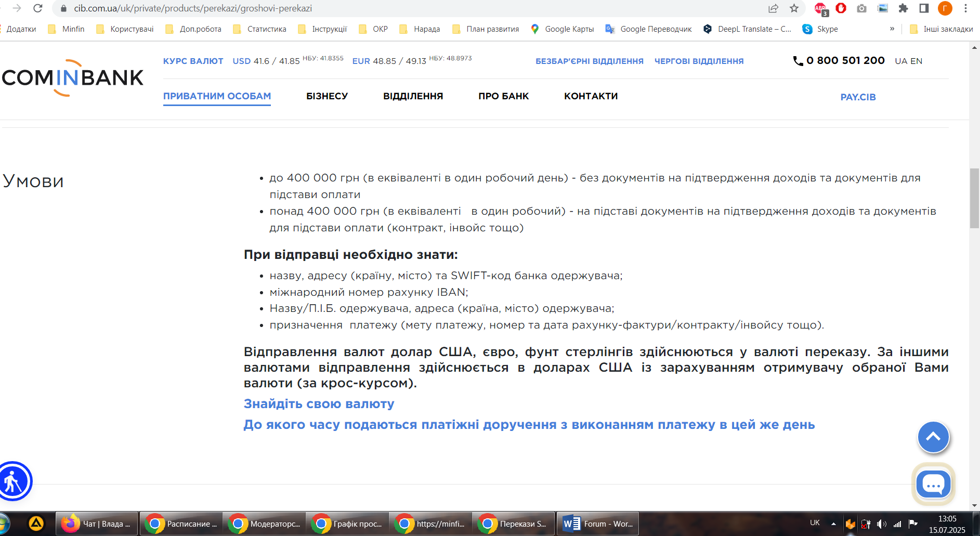Open Google Переводчик bookmark
The image size is (980, 536).
648,29
